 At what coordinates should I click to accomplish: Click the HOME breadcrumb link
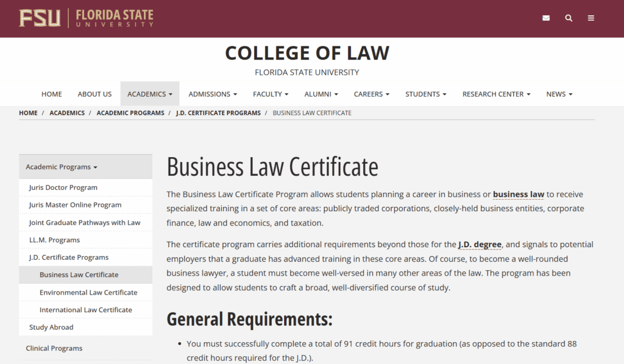tap(28, 113)
